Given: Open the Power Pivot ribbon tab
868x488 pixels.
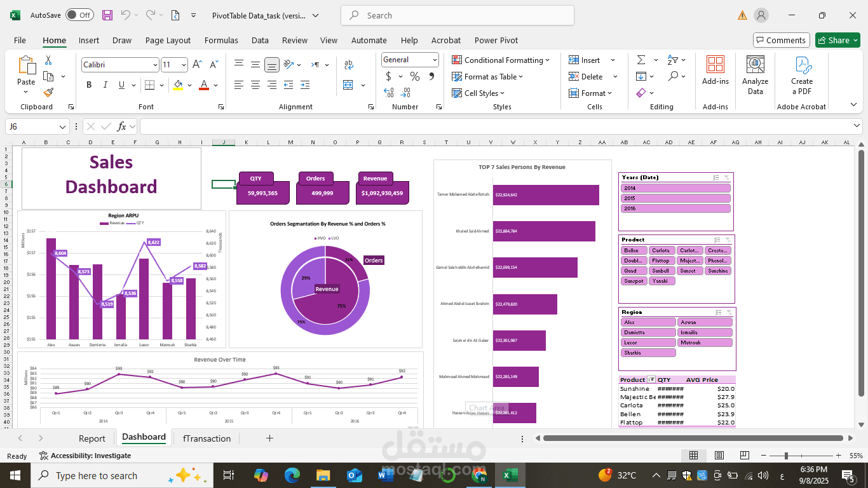Looking at the screenshot, I should coord(496,40).
